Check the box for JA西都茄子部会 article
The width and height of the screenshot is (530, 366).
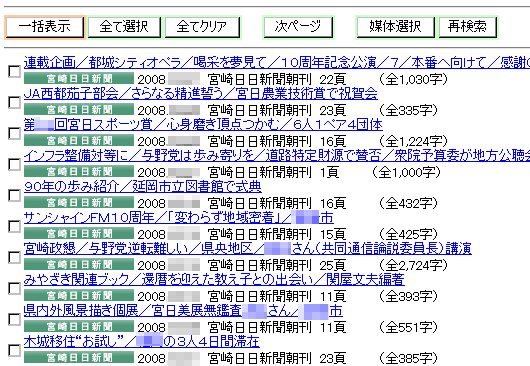(14, 102)
